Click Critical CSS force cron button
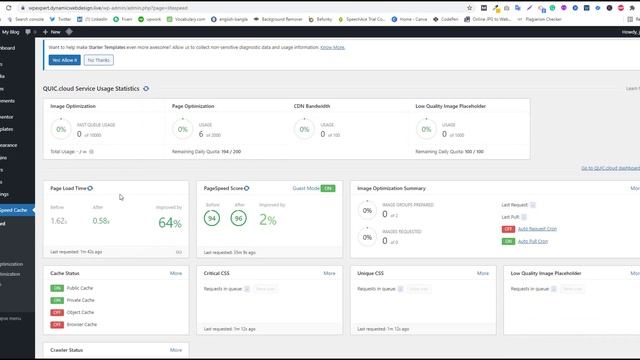The image size is (640, 360). [265, 289]
